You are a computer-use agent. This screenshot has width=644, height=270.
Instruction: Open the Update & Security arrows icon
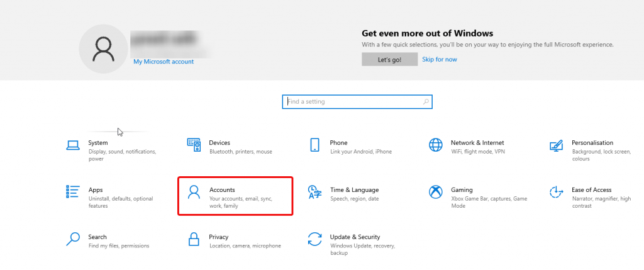click(314, 239)
